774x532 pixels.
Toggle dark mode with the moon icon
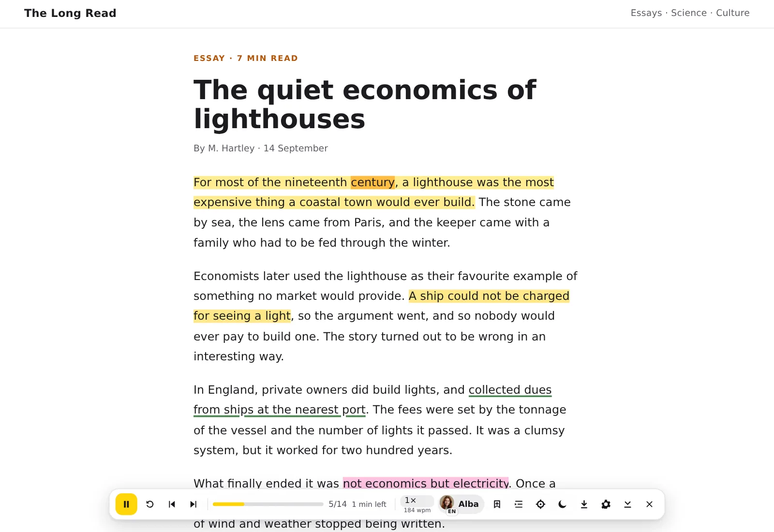click(562, 504)
